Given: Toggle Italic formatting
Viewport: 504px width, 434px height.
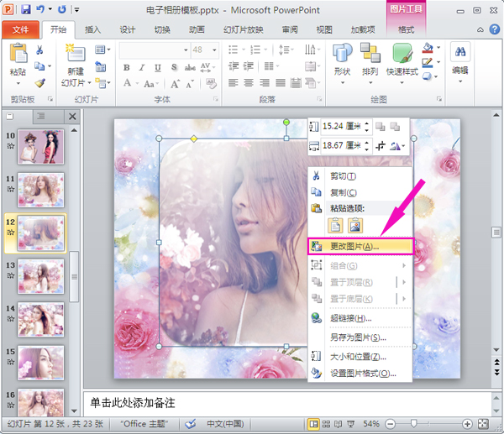Looking at the screenshot, I should pyautogui.click(x=142, y=67).
